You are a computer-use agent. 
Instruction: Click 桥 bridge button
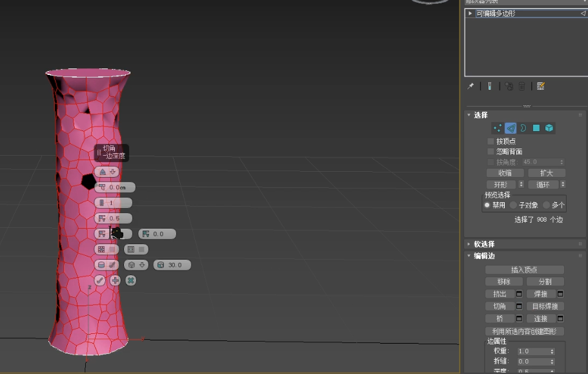[x=500, y=318]
